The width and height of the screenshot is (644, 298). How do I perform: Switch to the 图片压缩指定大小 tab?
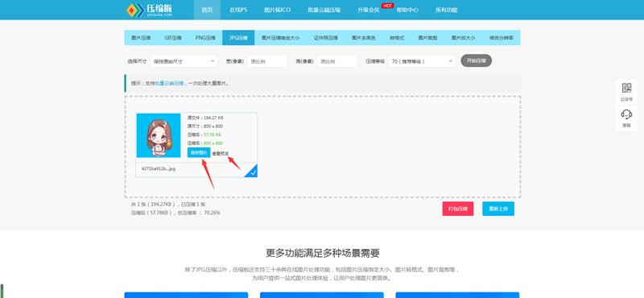click(280, 38)
